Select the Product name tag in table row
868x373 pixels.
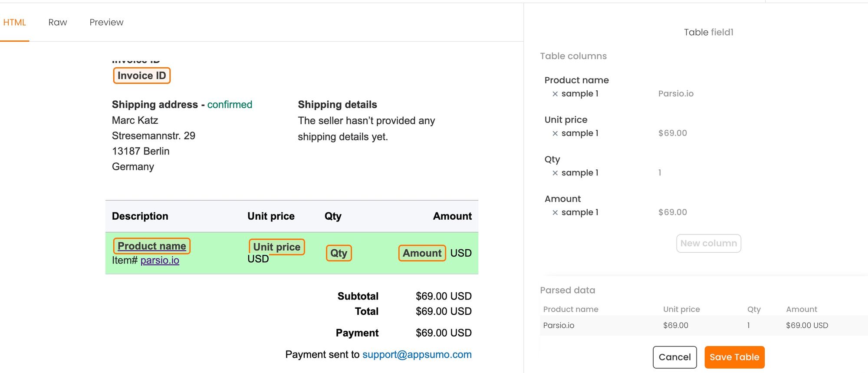151,246
